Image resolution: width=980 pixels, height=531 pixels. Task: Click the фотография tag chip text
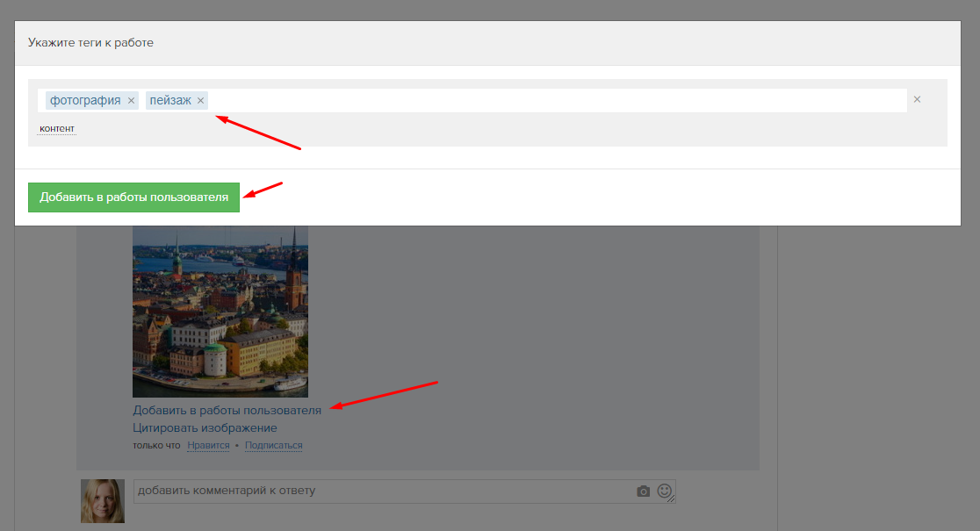[85, 101]
